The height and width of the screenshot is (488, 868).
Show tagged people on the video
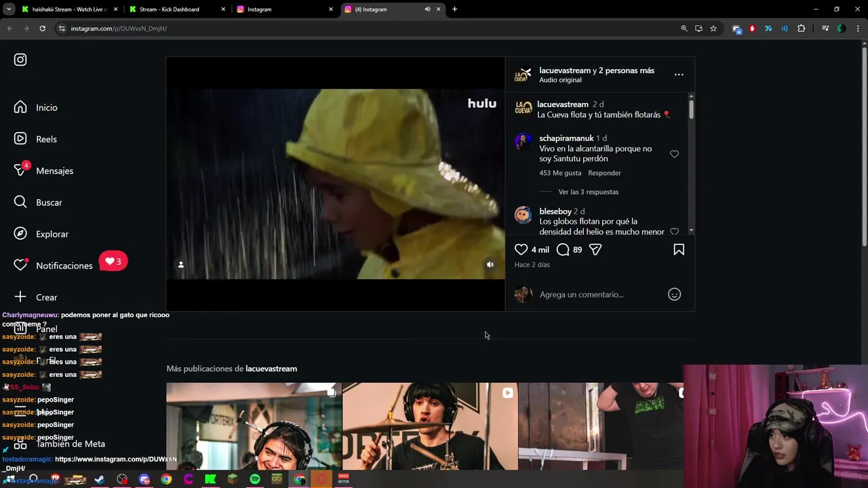181,264
